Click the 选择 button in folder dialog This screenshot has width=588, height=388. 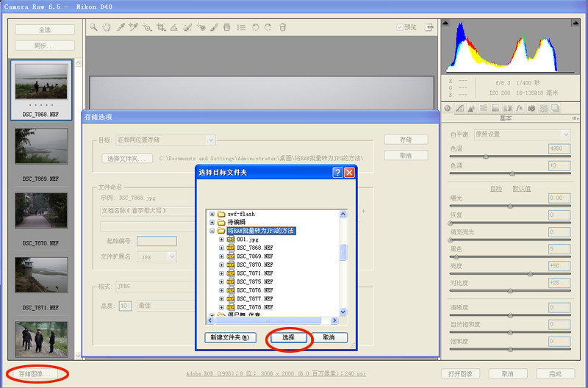point(288,337)
